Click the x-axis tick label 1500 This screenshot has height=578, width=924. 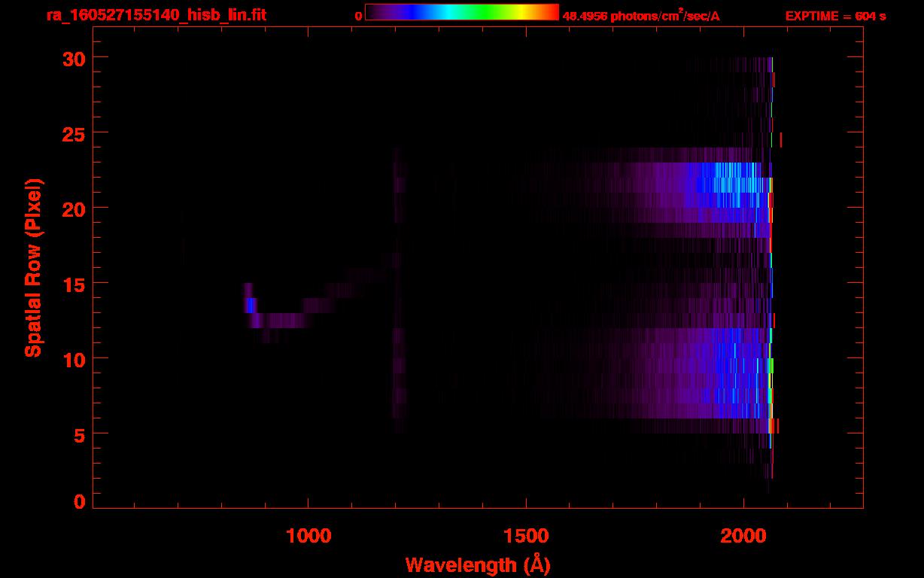(527, 535)
